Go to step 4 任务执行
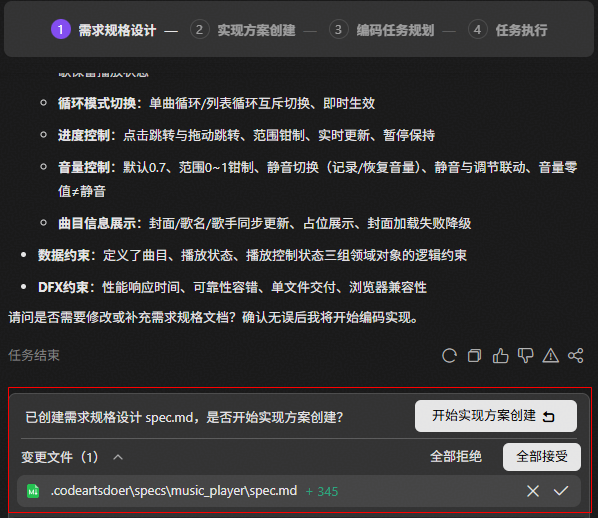 pos(521,30)
